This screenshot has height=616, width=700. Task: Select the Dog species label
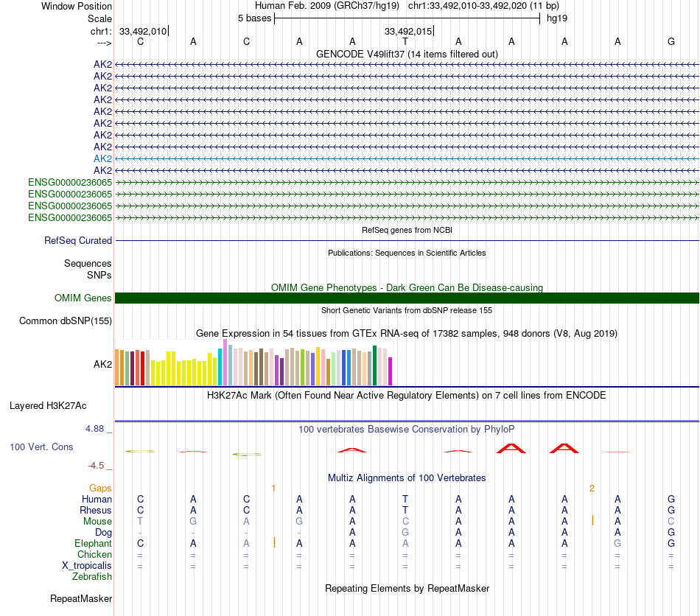103,533
